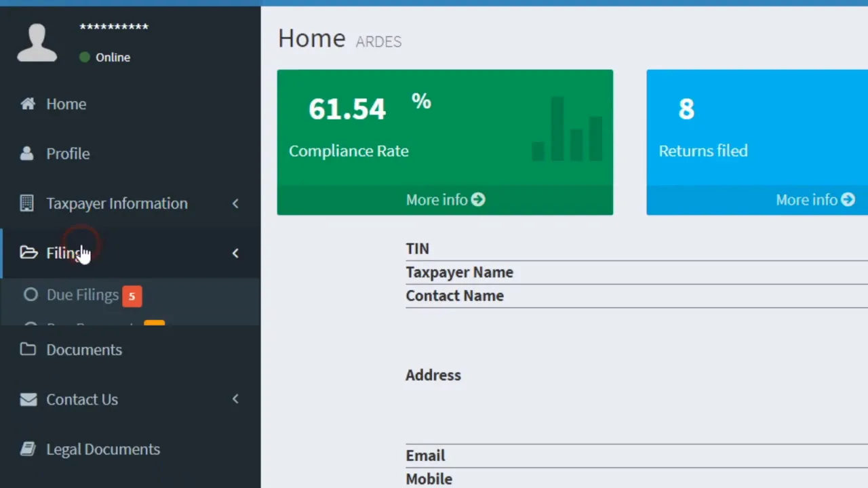Click the Profile person icon
This screenshot has width=868, height=488.
tap(27, 153)
